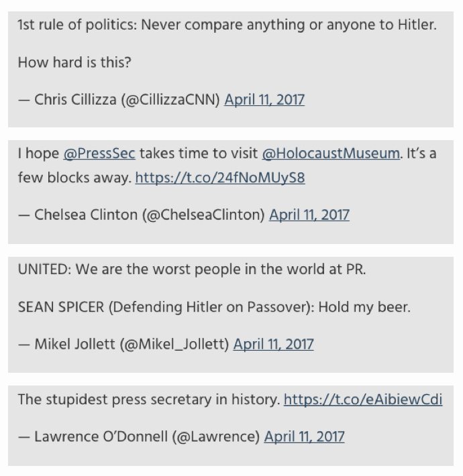Click 'The stupidest press secretary in history' text

coord(149,399)
